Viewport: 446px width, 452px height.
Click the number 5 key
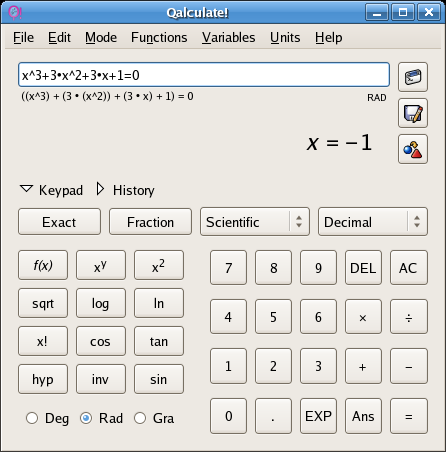(273, 317)
